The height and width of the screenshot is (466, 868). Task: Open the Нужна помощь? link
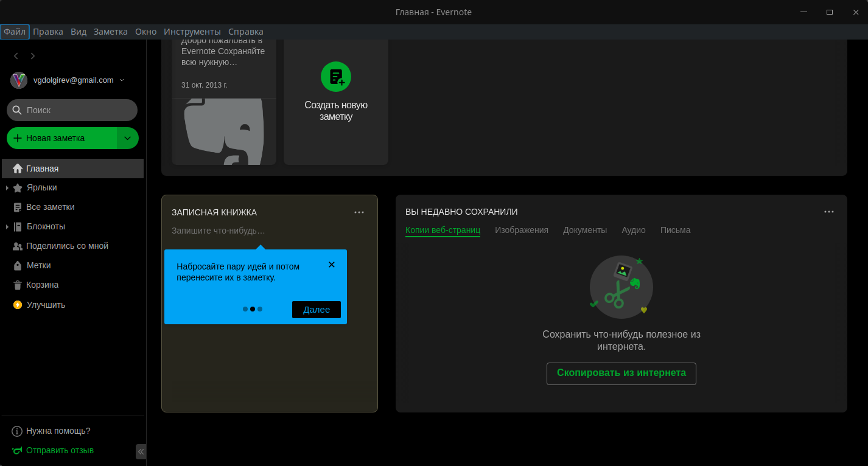point(58,431)
